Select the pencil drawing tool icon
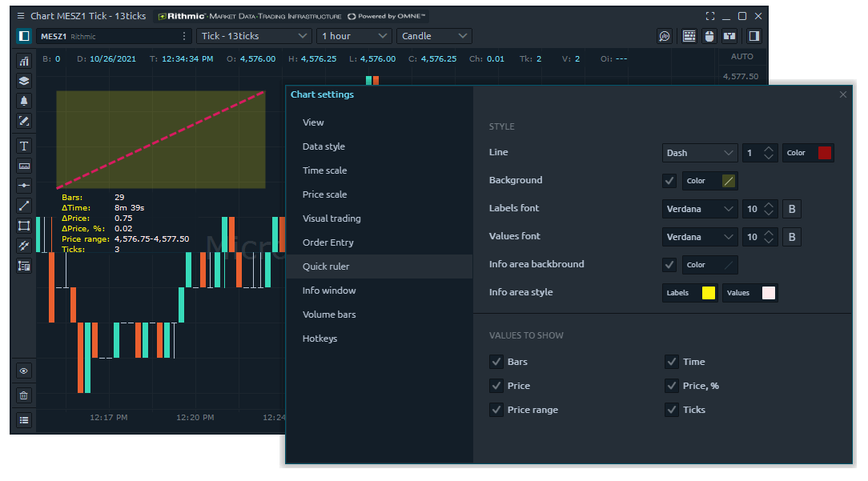868x481 pixels. coord(24,121)
